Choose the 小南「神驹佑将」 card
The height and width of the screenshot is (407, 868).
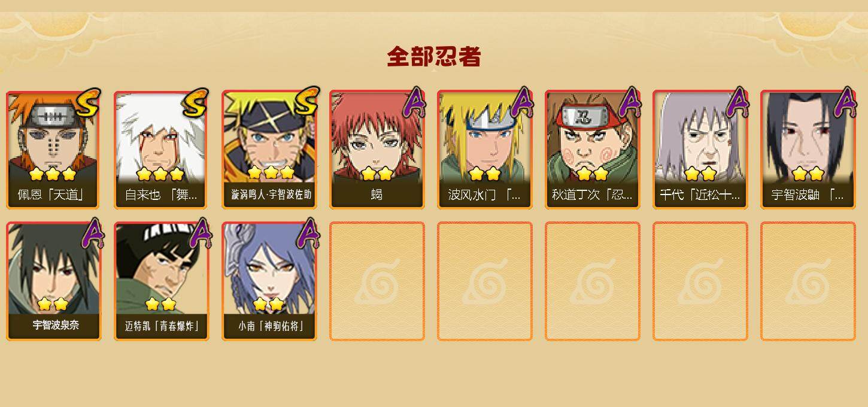(x=269, y=281)
